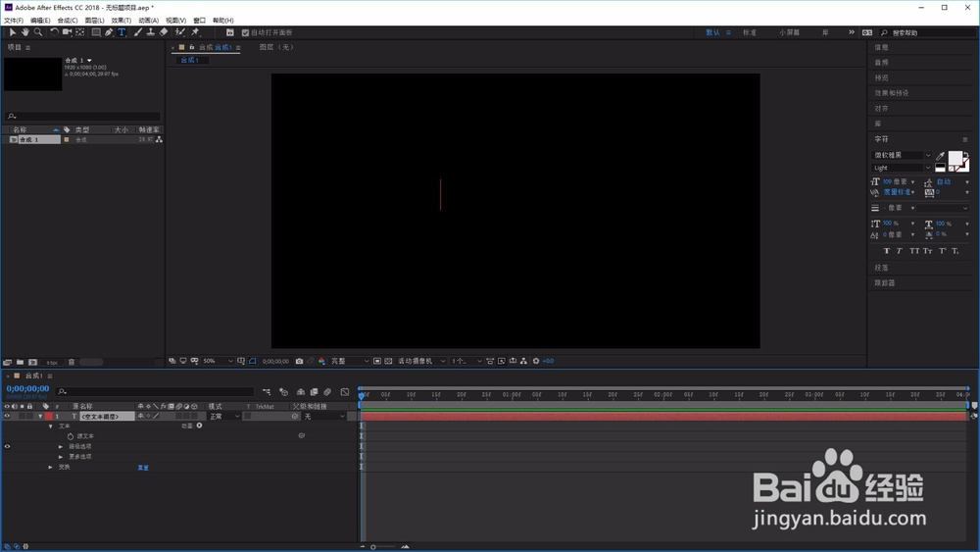Screen dimensions: 980x552
Task: Select the Puppet Pin tool
Action: pos(196,32)
